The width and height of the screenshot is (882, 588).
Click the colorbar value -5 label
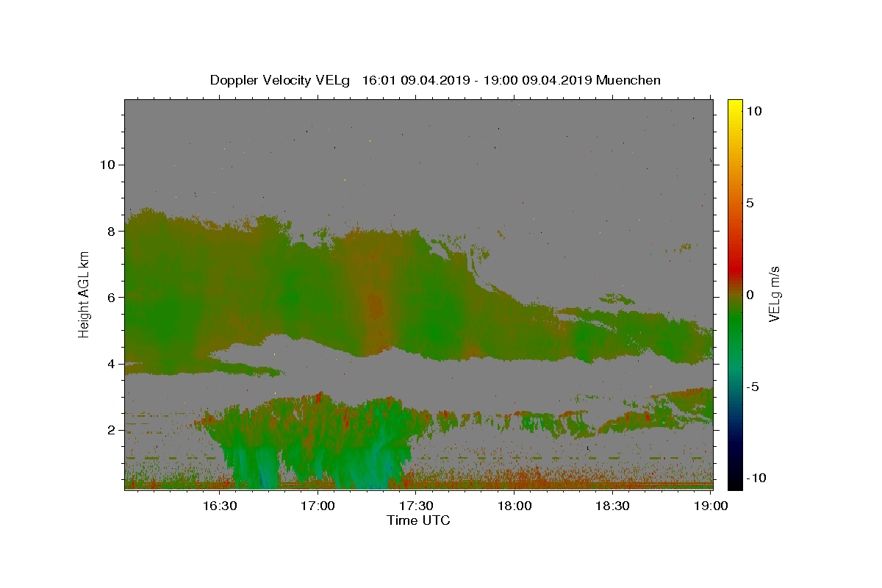753,387
